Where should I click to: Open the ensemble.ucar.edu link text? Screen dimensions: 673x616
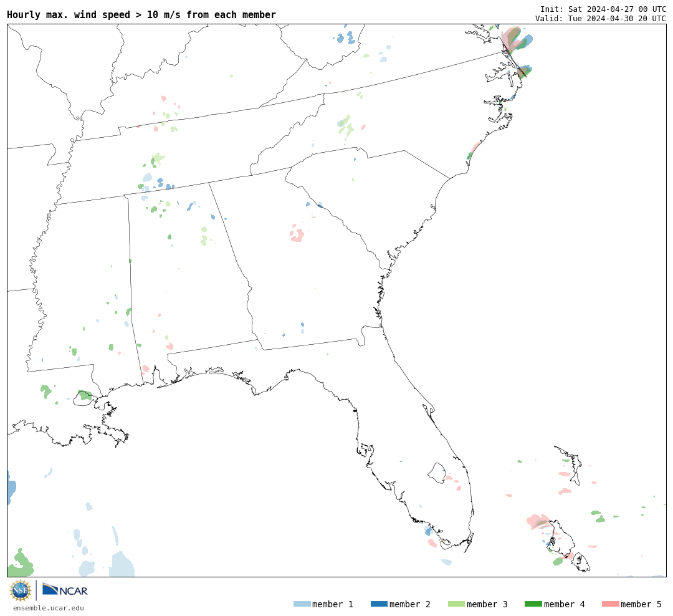coord(49,608)
